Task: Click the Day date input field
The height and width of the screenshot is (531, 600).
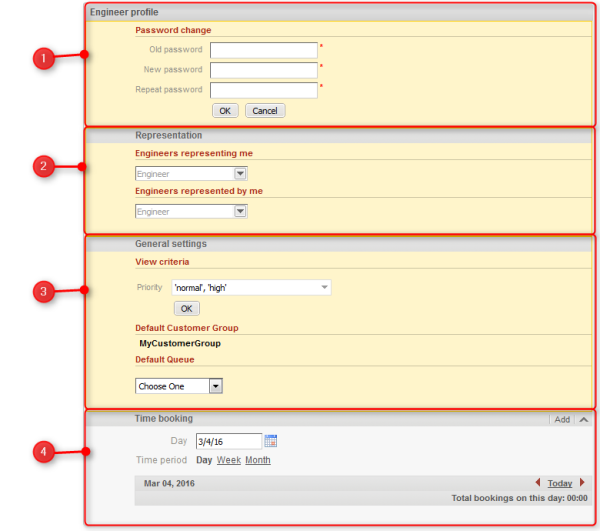Action: (x=228, y=441)
